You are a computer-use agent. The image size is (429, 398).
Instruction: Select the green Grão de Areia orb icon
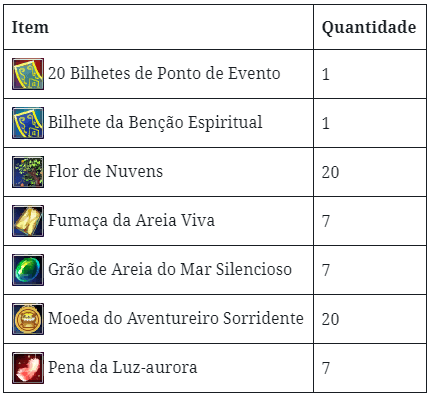click(28, 270)
